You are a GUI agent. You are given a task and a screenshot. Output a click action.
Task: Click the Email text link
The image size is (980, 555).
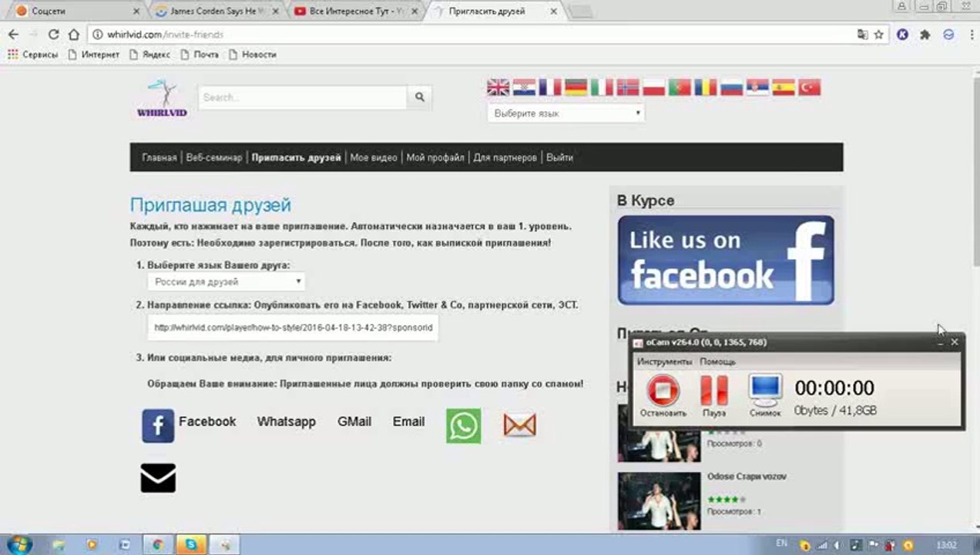[408, 422]
